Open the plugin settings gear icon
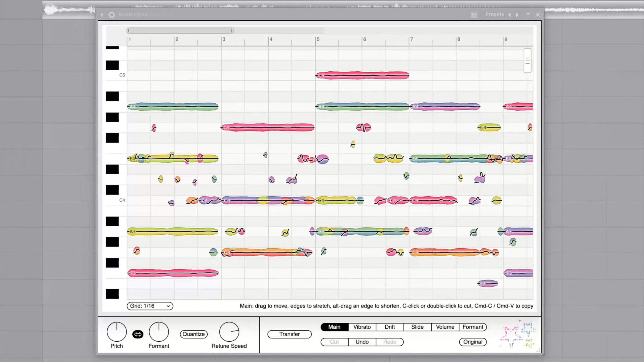The height and width of the screenshot is (362, 644). (x=112, y=15)
